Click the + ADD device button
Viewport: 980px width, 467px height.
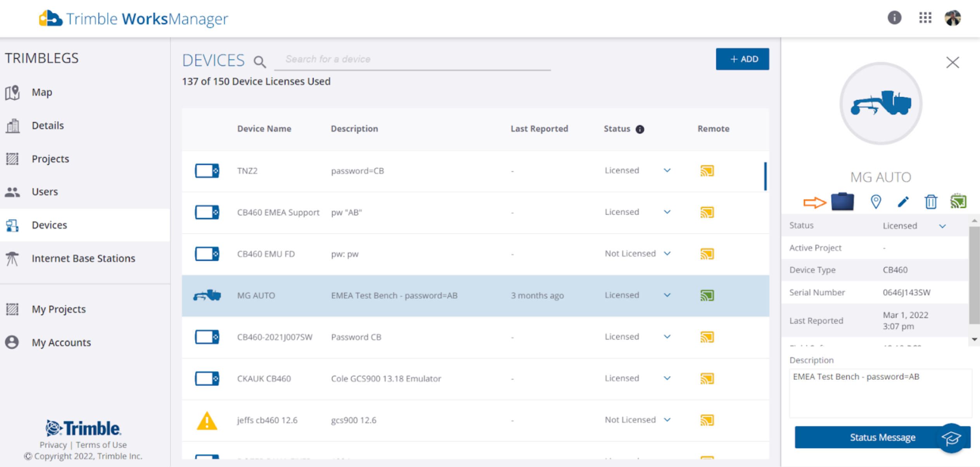click(x=742, y=59)
